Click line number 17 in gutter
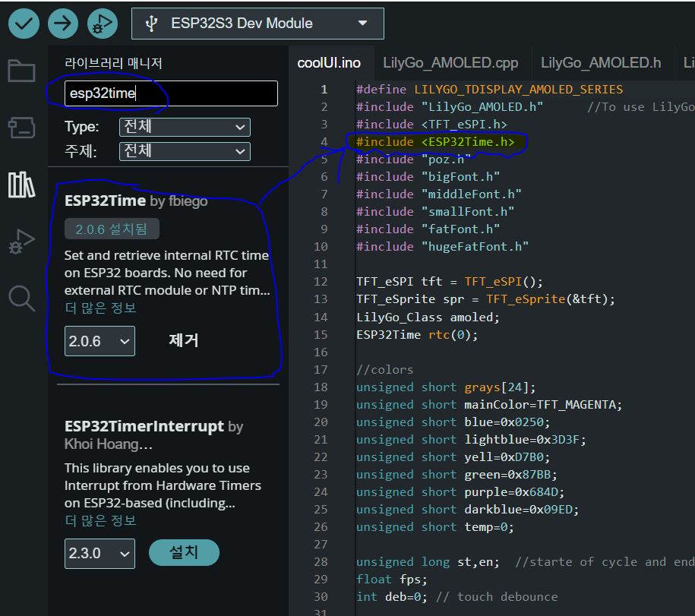This screenshot has height=616, width=695. pos(321,370)
